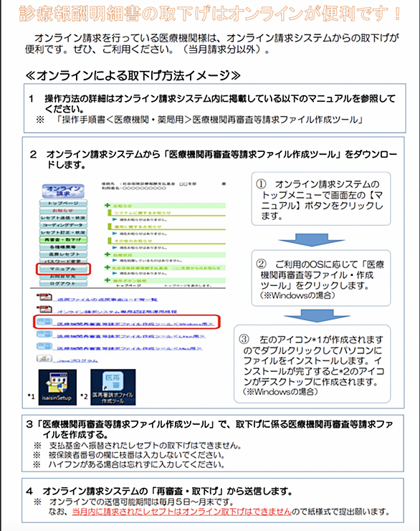Screen dimensions: 420x531
Task: Click the 各種帳票等 sidebar button
Action: (63, 247)
